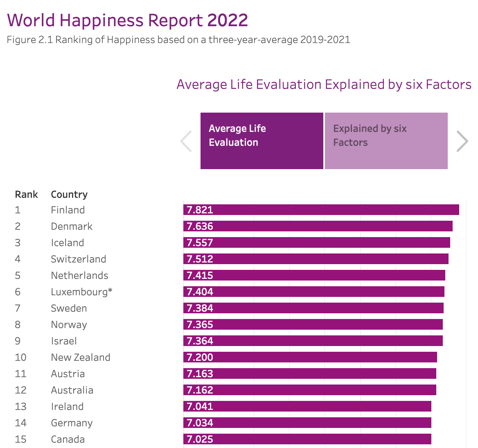The width and height of the screenshot is (478, 448).
Task: Click the Australia country label
Action: point(72,390)
